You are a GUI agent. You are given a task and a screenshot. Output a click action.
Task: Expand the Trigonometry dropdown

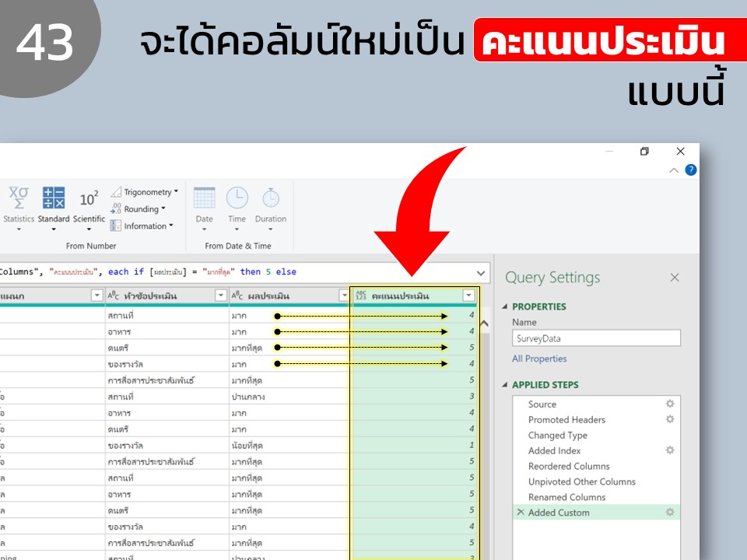[145, 192]
